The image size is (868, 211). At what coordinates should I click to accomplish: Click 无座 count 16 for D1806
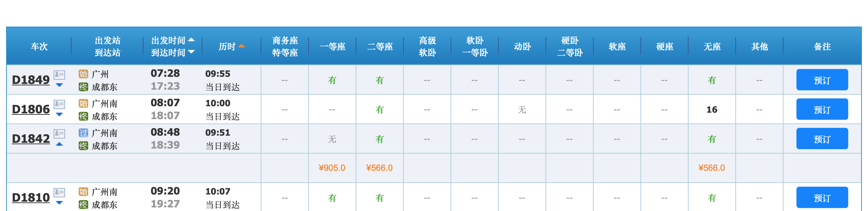712,109
